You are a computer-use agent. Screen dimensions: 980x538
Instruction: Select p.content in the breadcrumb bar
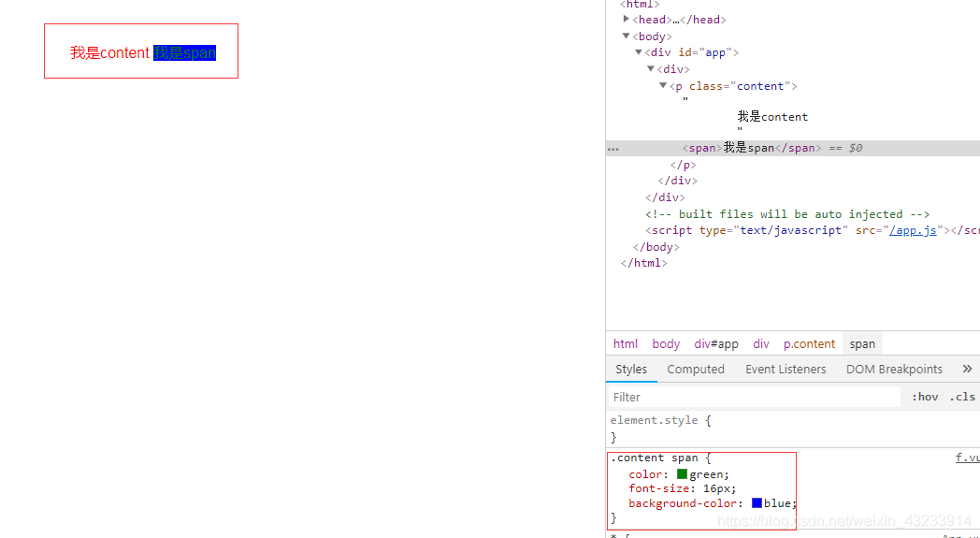pyautogui.click(x=810, y=344)
